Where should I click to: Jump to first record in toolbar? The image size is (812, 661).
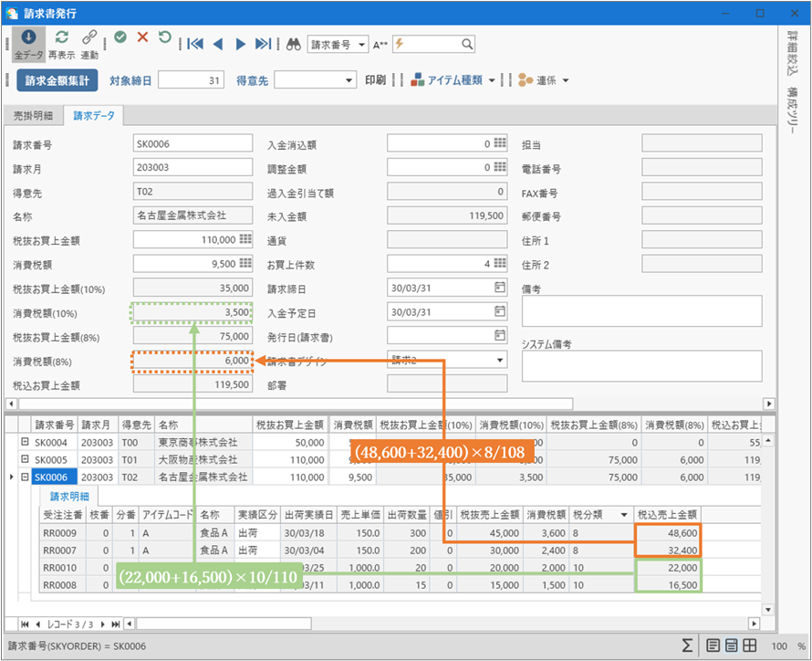(194, 44)
